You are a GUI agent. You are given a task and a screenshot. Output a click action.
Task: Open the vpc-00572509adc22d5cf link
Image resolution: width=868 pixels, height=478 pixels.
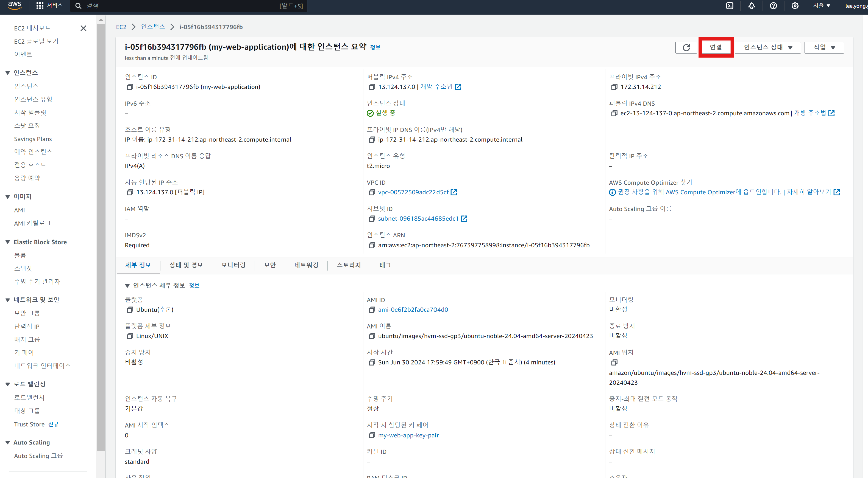[413, 192]
